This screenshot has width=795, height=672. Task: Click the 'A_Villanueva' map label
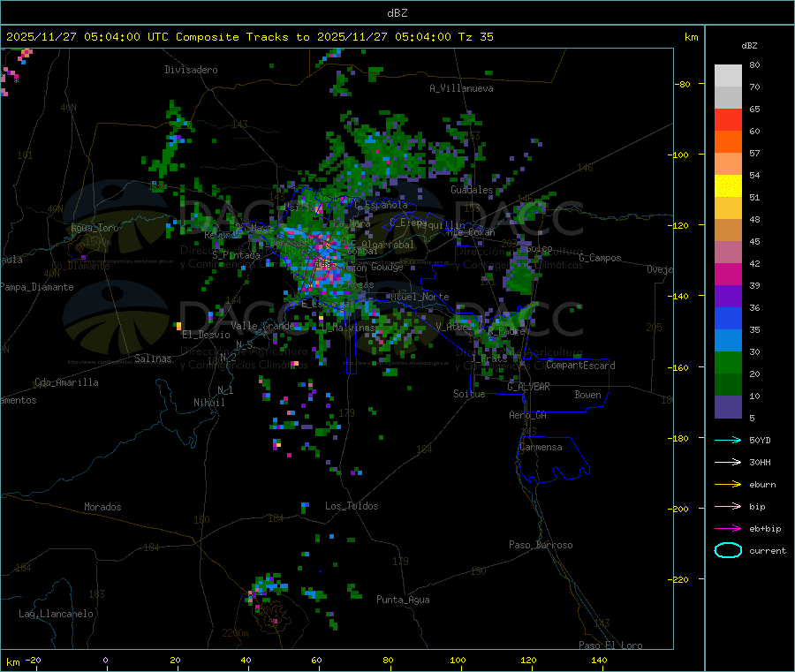point(461,88)
